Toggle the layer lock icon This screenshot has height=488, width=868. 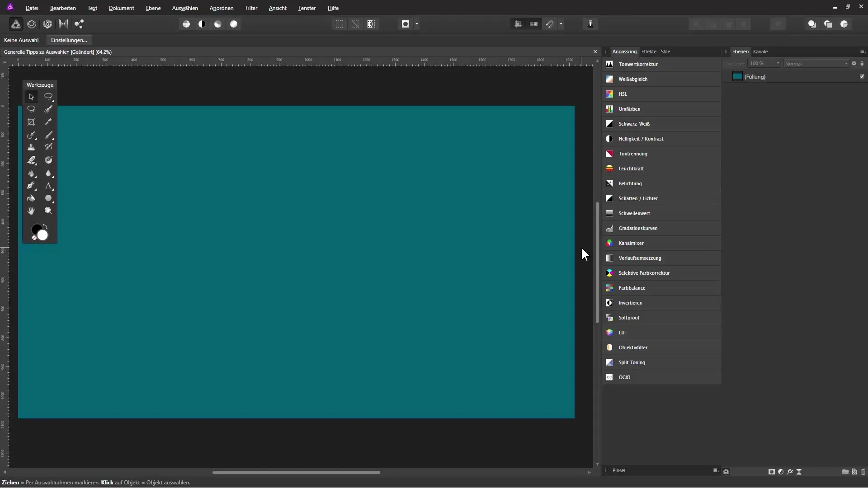pos(862,63)
